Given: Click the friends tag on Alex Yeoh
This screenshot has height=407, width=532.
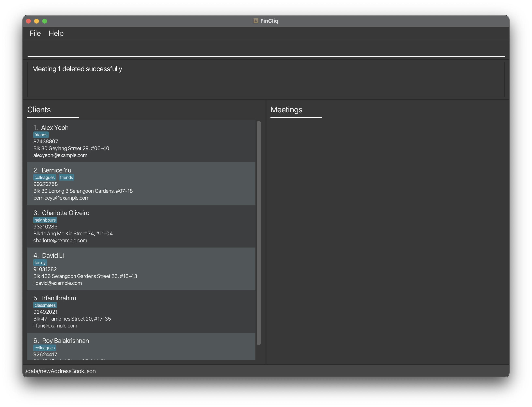Looking at the screenshot, I should (x=41, y=135).
